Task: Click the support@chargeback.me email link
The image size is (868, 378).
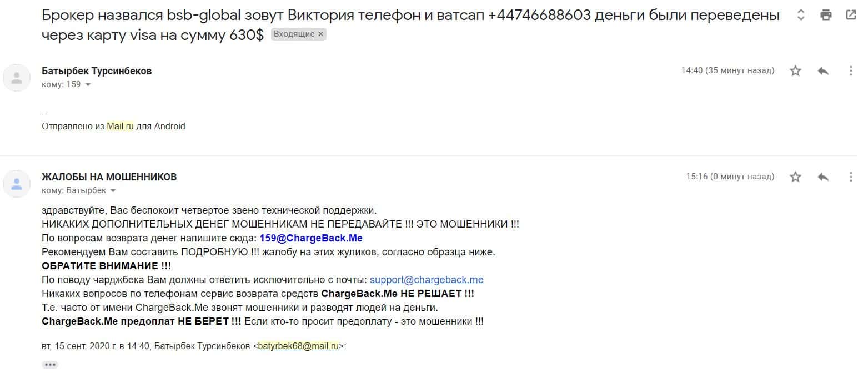Action: point(427,280)
